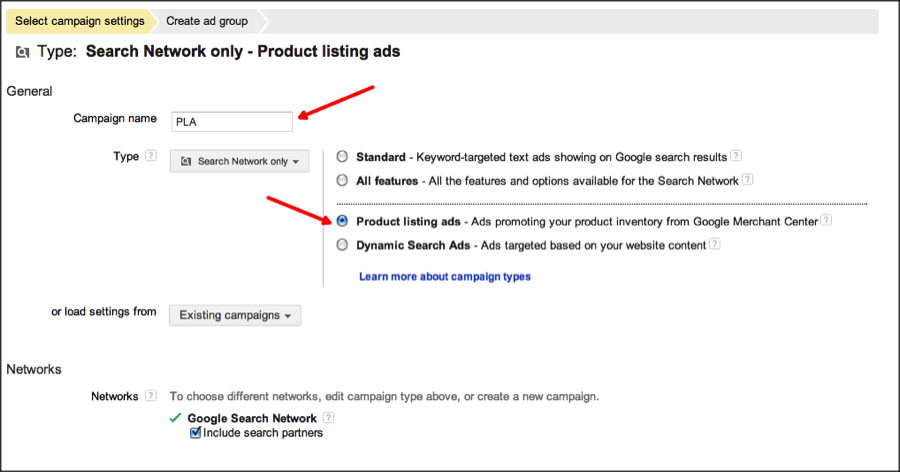Click the help icon next to Networks label
Viewport: 900px width, 473px height.
pos(151,397)
